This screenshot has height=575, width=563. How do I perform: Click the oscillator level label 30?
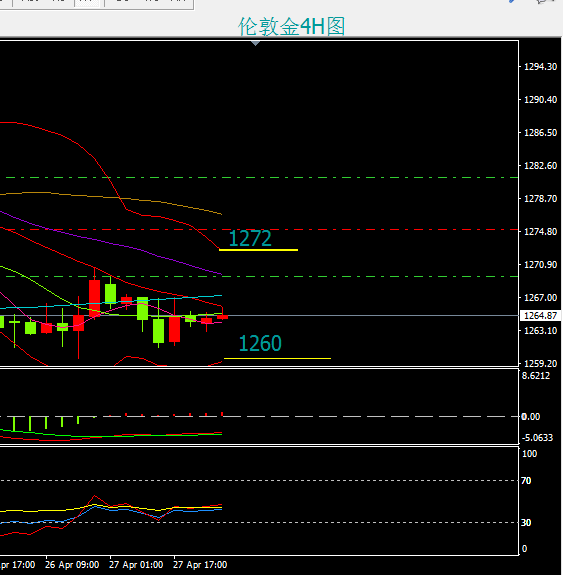[x=526, y=523]
